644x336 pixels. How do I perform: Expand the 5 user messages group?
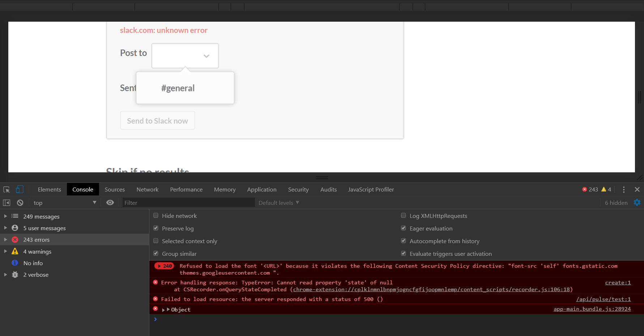click(5, 228)
